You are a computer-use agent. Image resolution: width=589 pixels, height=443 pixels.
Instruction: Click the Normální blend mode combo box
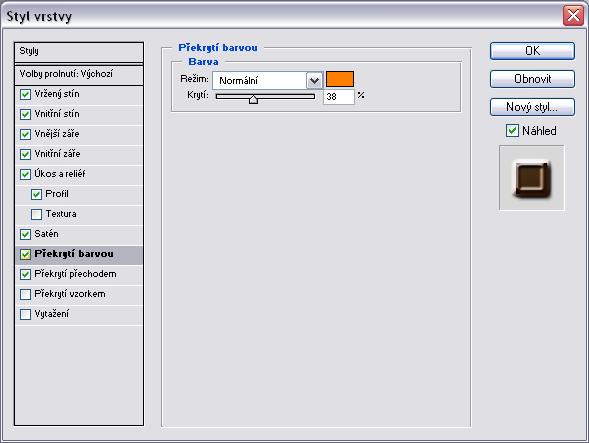(267, 80)
